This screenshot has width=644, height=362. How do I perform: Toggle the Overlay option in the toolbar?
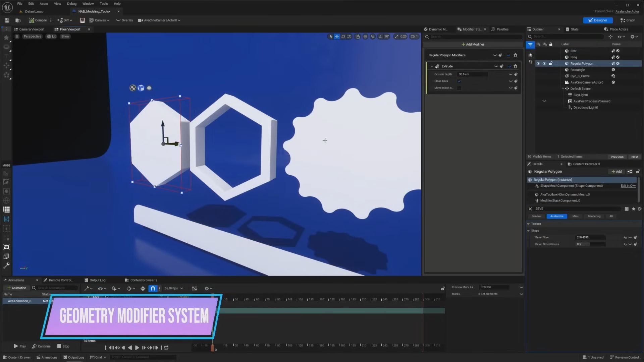[124, 20]
